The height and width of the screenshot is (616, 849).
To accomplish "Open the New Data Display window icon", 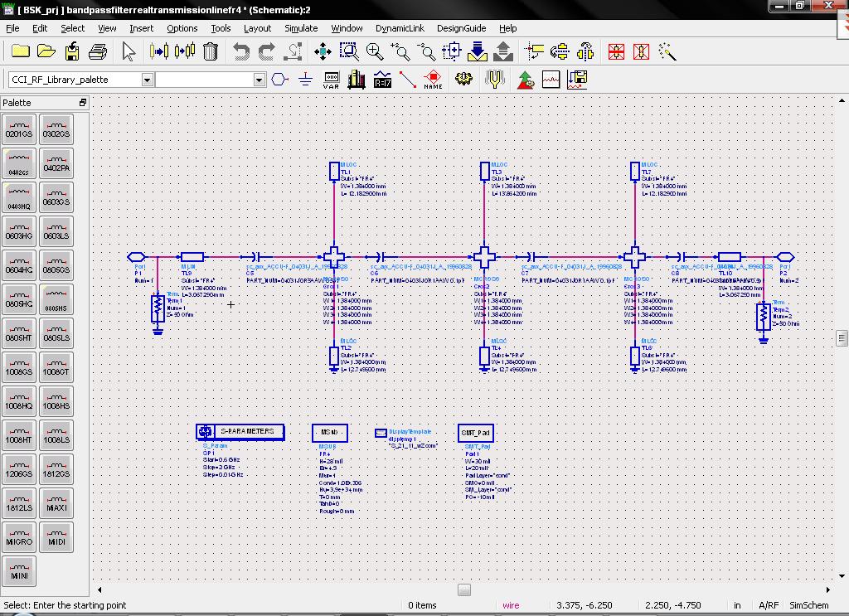I will click(x=551, y=80).
